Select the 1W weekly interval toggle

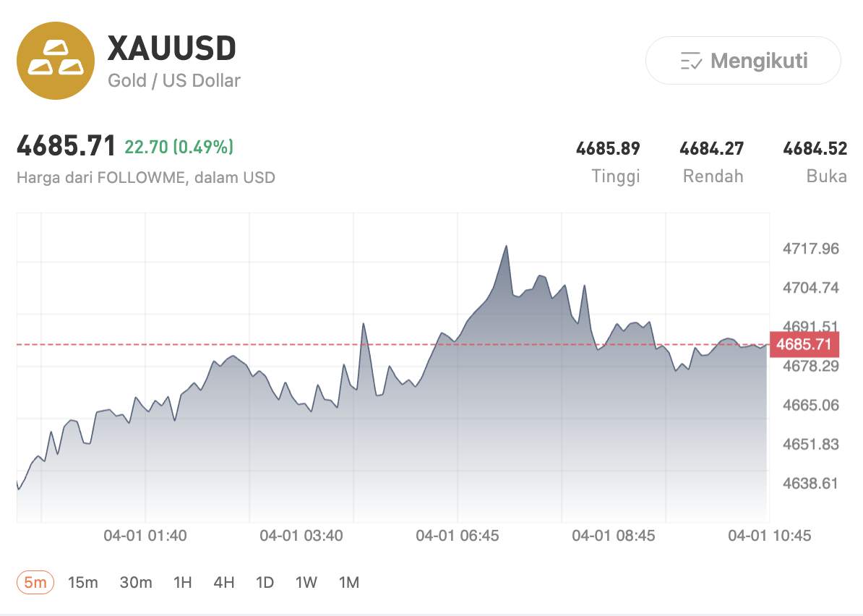pos(305,582)
